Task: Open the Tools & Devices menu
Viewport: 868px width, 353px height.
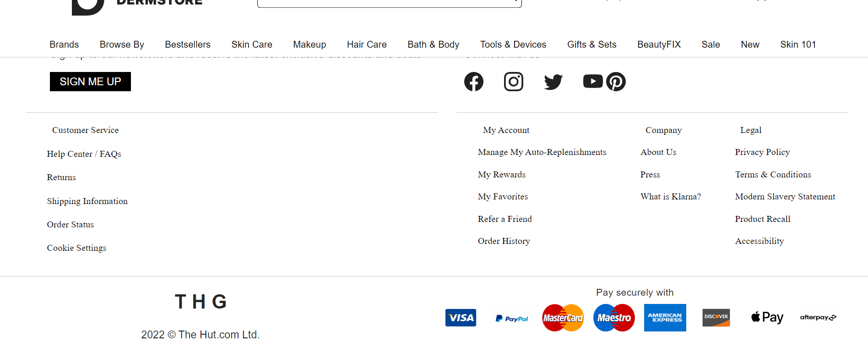Action: tap(513, 44)
